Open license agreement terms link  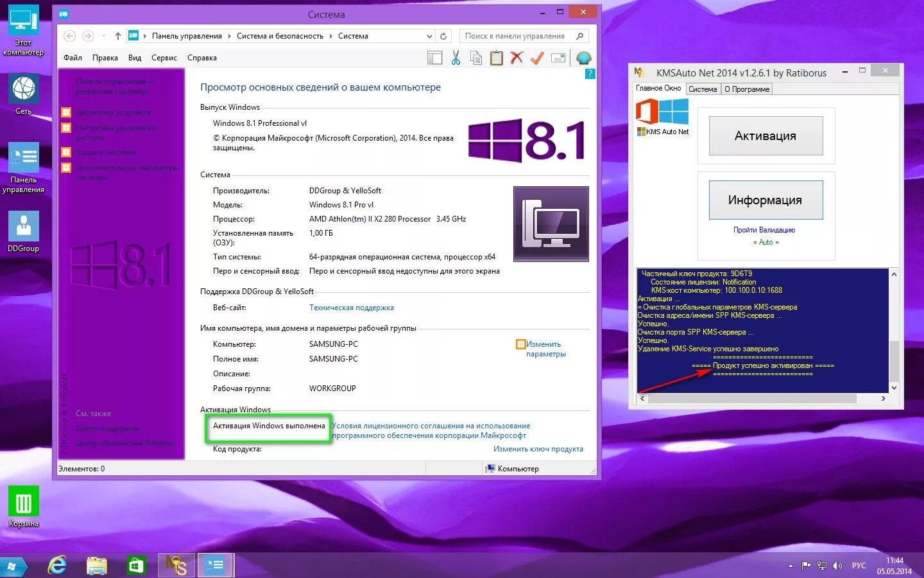(x=431, y=430)
